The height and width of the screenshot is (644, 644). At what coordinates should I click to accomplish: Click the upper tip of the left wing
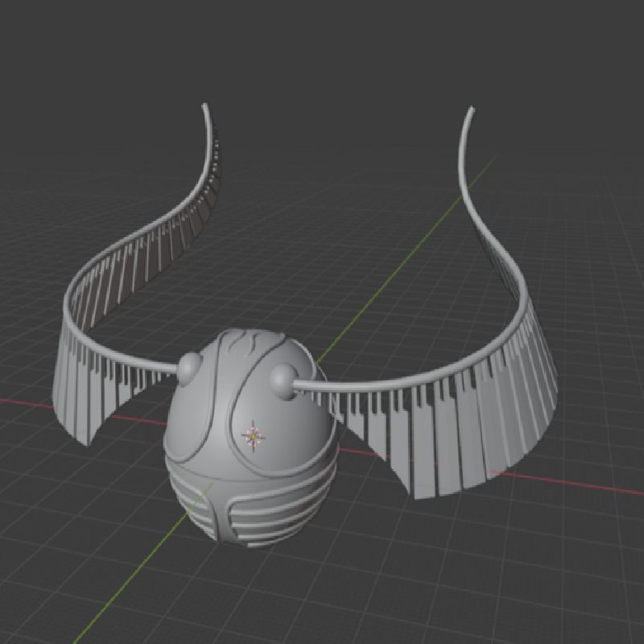(207, 109)
